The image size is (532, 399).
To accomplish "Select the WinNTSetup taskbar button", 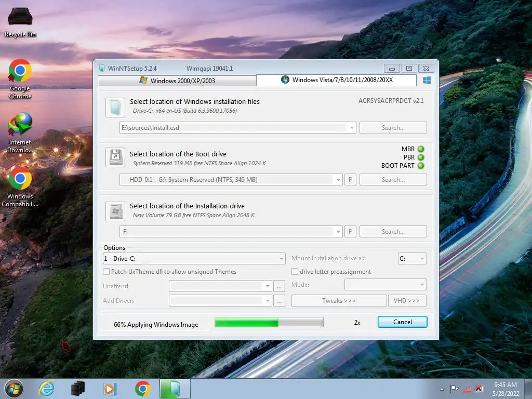I will [x=175, y=389].
